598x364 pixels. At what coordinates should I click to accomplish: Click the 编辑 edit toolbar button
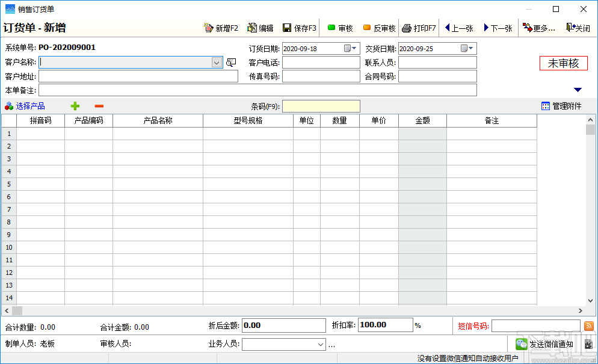click(x=260, y=28)
